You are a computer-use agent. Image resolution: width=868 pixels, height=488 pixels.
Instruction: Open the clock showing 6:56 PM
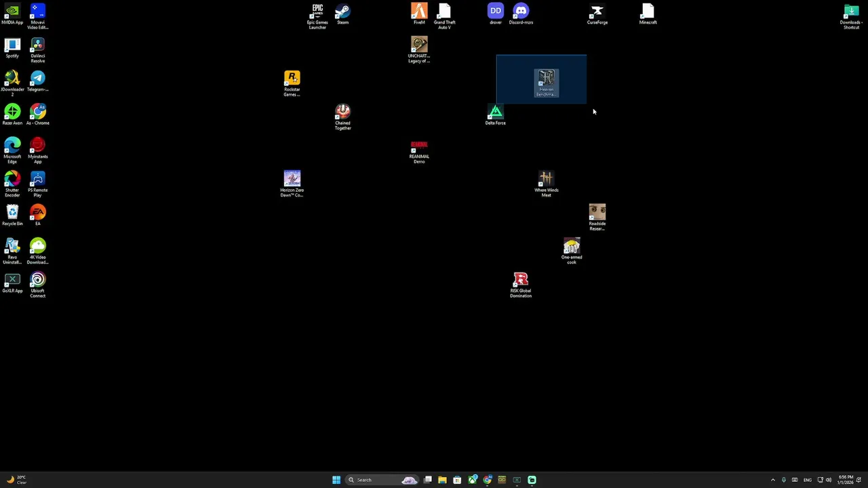(846, 480)
